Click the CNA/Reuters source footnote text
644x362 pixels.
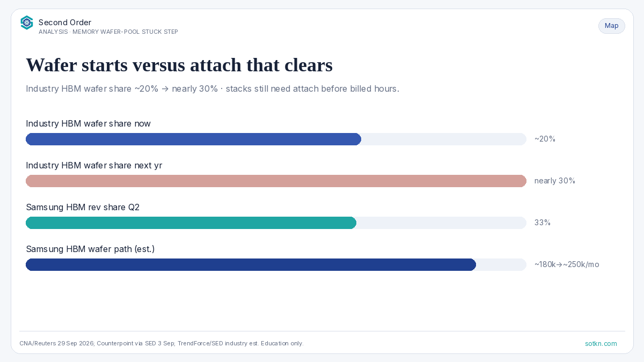[161, 344]
